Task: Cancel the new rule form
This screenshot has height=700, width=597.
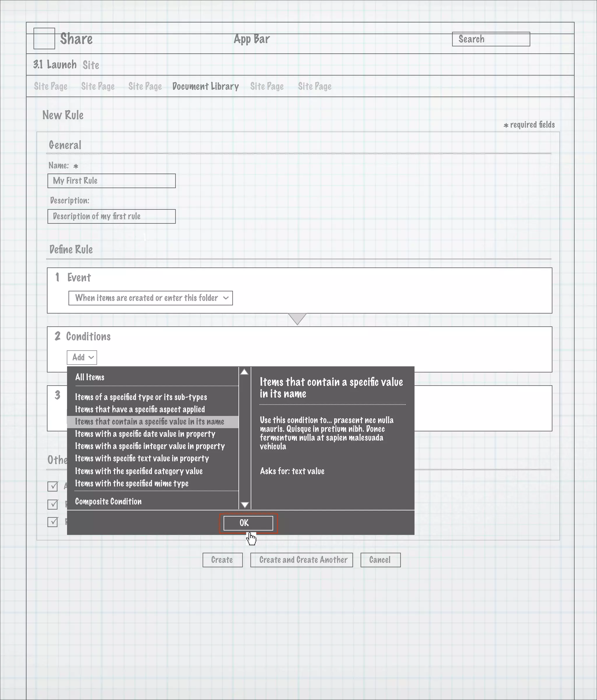Action: click(x=380, y=560)
